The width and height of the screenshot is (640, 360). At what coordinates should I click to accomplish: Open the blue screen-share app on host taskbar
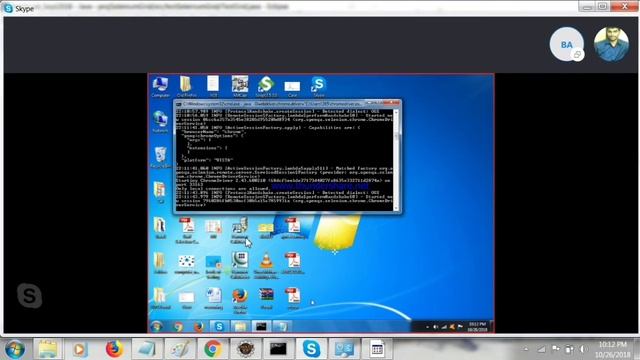click(x=344, y=349)
